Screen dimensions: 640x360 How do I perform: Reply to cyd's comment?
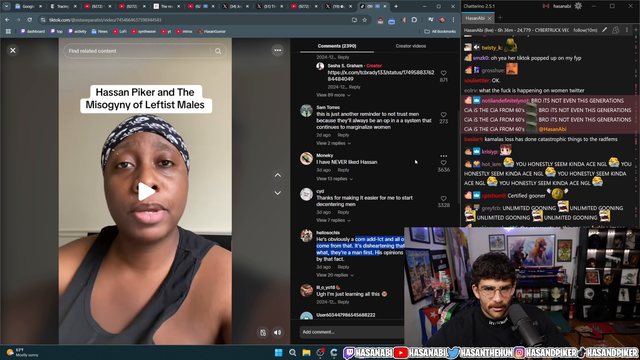(343, 212)
